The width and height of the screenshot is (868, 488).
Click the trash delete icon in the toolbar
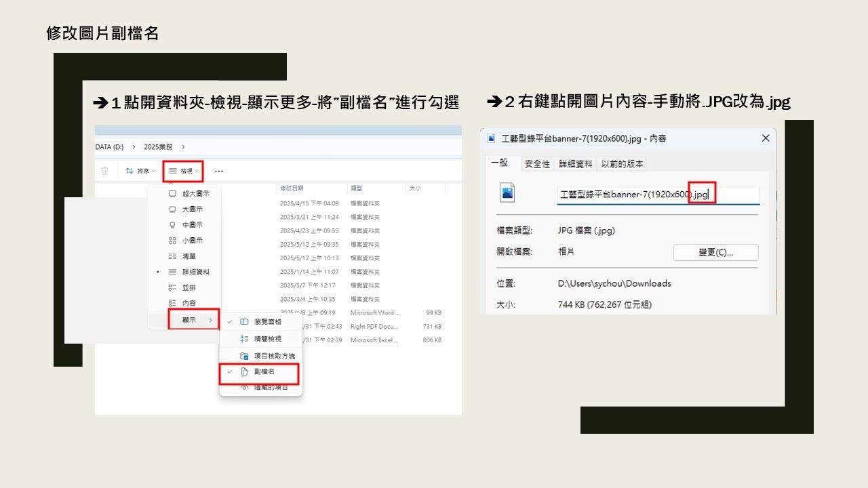[x=105, y=171]
